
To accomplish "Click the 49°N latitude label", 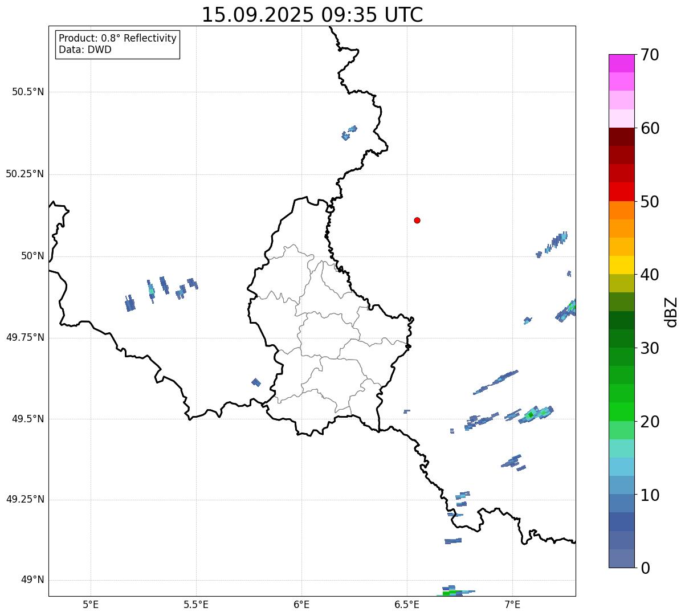I will [x=32, y=580].
